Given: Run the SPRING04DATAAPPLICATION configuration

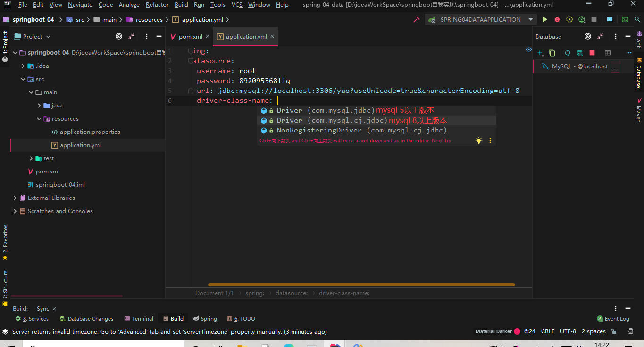Looking at the screenshot, I should click(545, 19).
